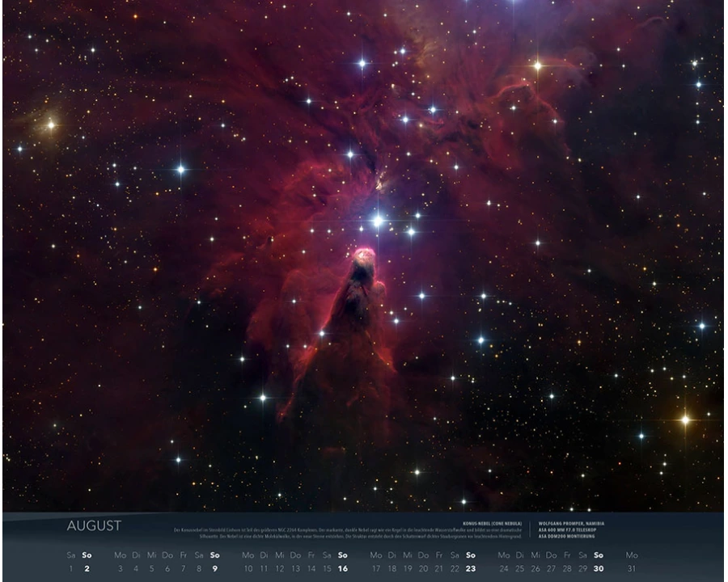
Task: Select Saturday date 1 in the calendar
Action: pos(70,568)
